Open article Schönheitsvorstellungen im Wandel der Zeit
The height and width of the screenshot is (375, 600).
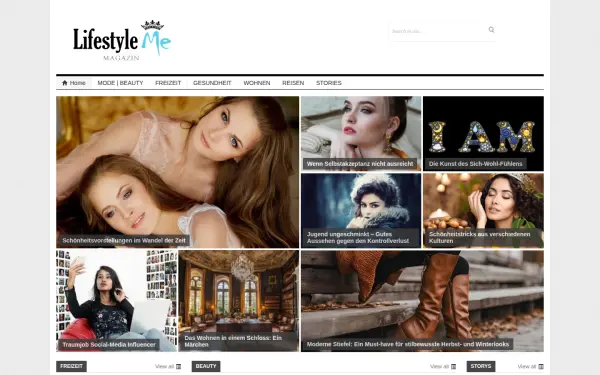click(x=124, y=240)
